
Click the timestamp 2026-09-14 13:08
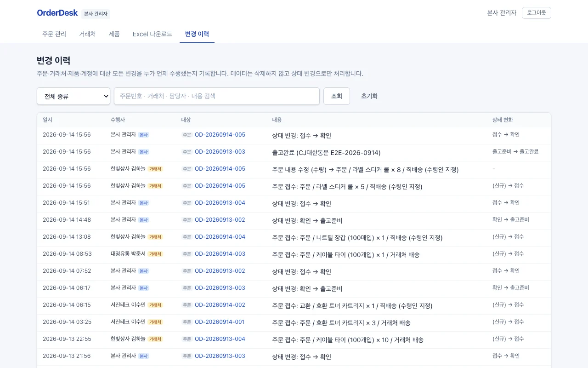67,237
